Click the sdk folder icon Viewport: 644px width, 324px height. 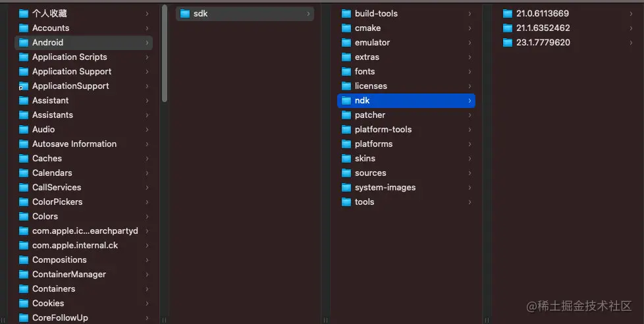point(185,14)
